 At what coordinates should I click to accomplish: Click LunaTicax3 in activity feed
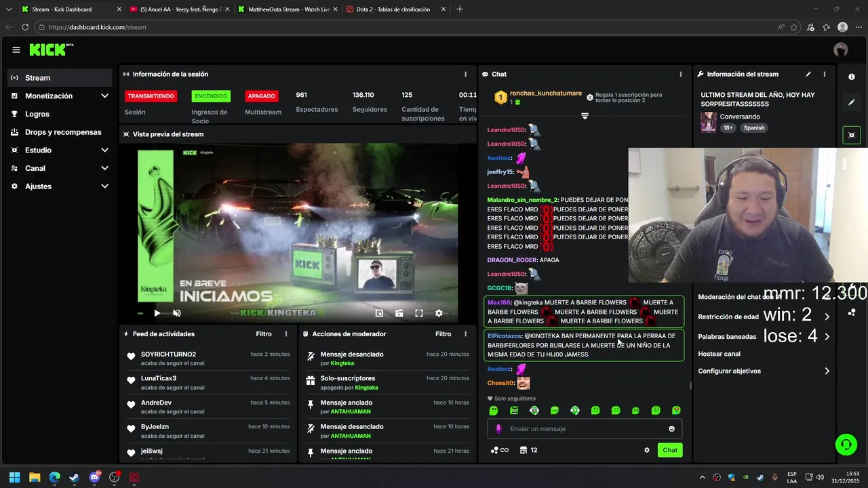point(159,378)
